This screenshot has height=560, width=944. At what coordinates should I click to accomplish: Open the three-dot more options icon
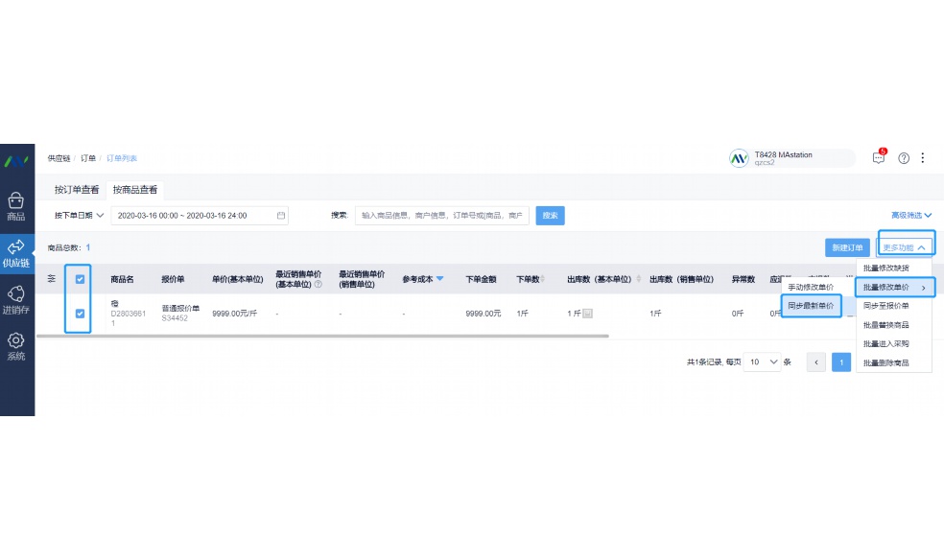click(x=924, y=157)
